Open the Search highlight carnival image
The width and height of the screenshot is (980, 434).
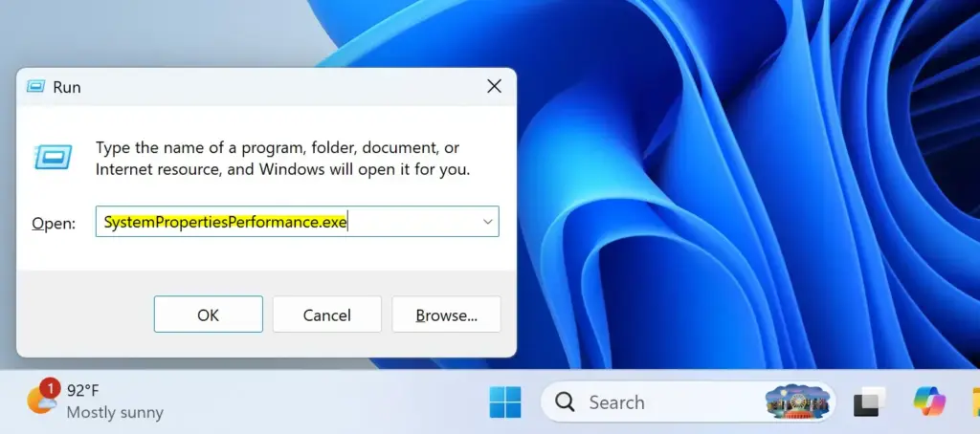pos(798,401)
